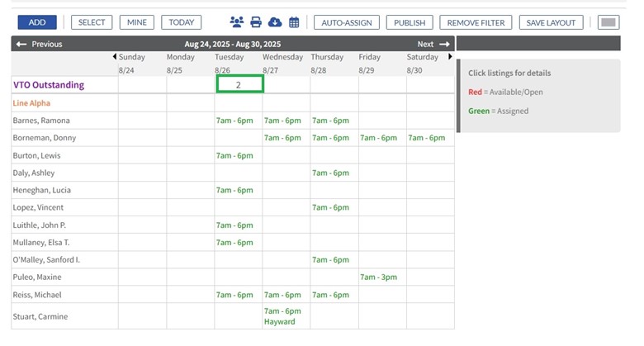Open Barnes, Ramona's Wednesday shift
The image size is (644, 346).
(282, 121)
